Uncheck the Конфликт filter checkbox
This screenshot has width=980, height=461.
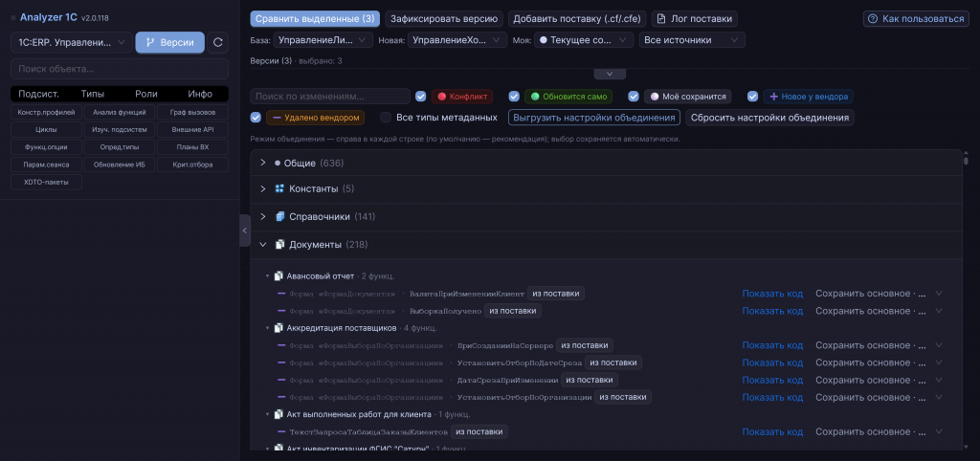click(421, 97)
